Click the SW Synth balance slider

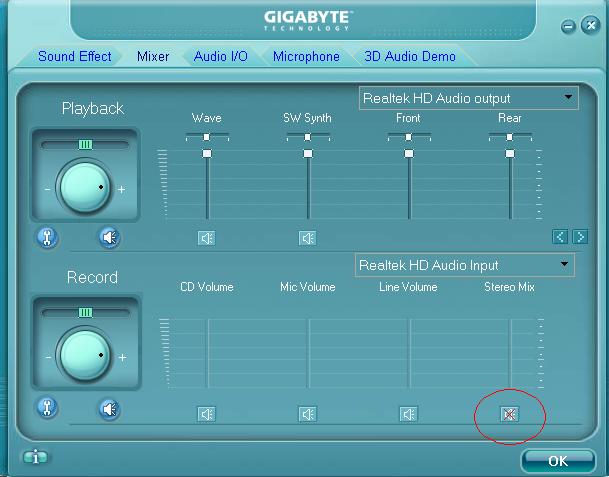pyautogui.click(x=308, y=137)
